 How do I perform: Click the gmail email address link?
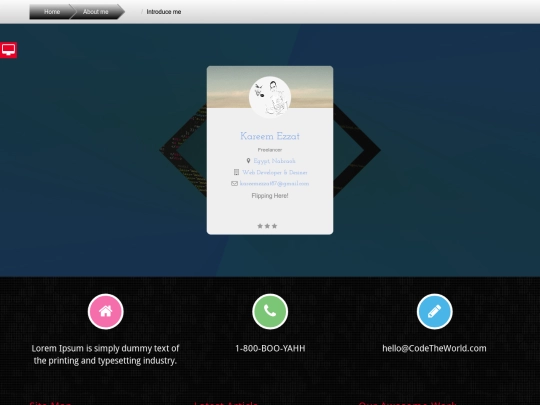274,184
